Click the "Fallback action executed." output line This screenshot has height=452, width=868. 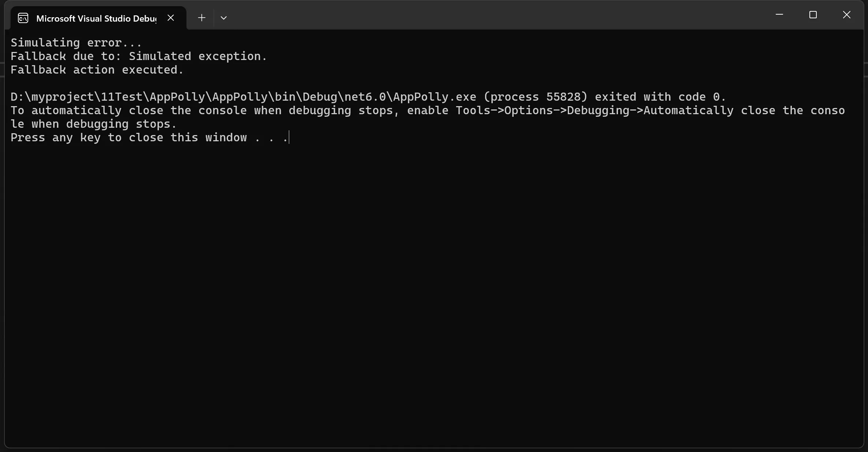click(x=97, y=70)
